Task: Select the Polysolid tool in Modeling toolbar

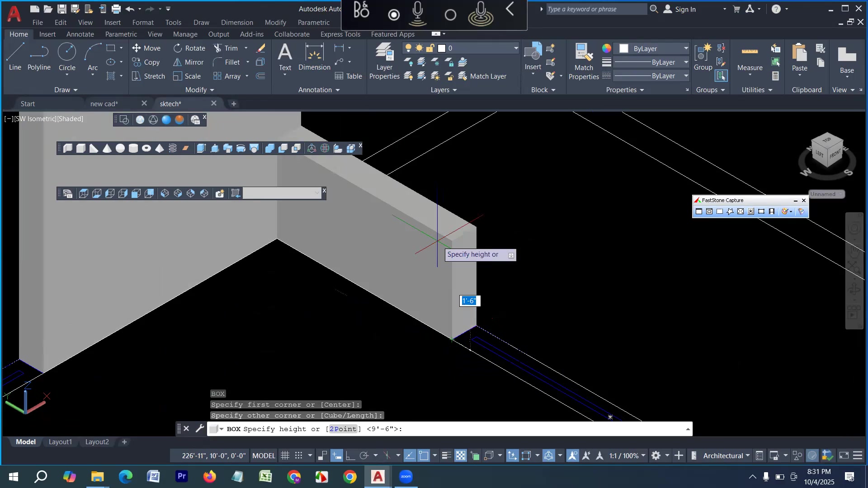Action: click(x=68, y=148)
